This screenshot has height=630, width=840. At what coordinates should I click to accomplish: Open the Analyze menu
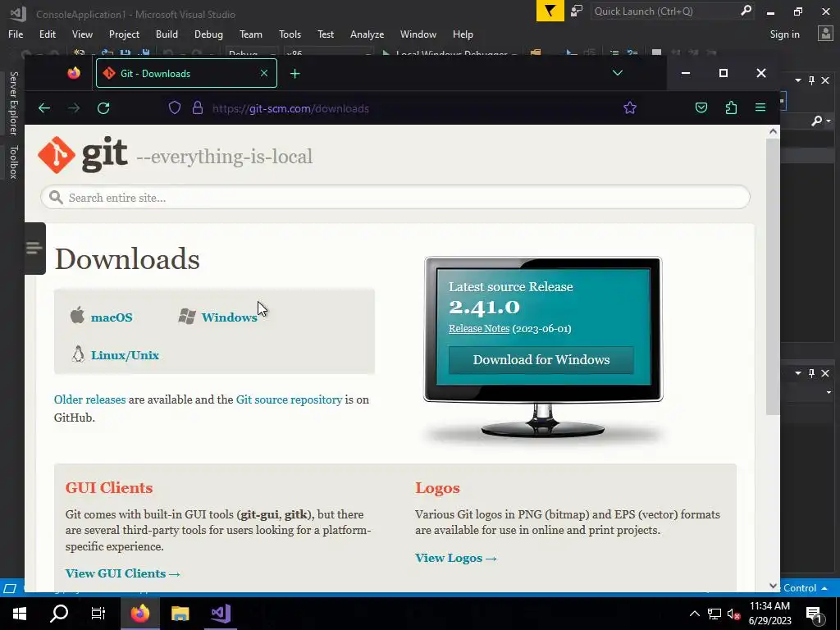367,34
